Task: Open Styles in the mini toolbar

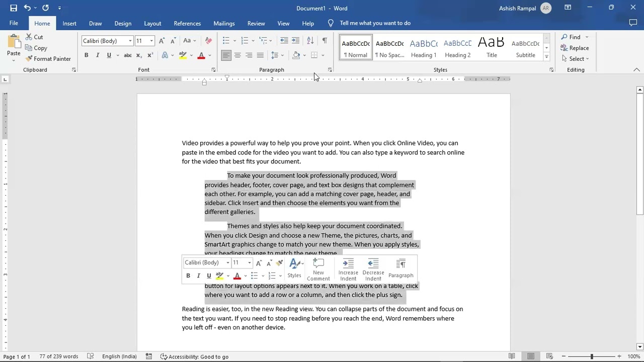Action: (x=295, y=268)
